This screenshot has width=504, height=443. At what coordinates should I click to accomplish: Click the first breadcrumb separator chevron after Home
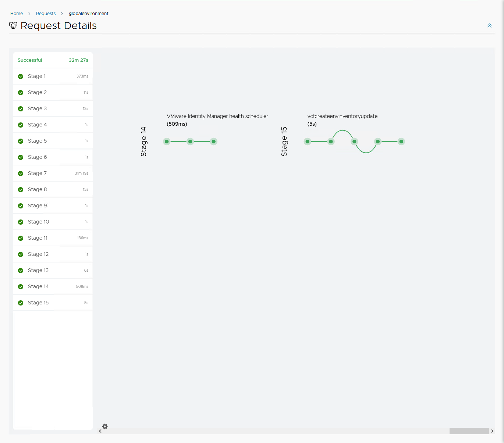(29, 14)
